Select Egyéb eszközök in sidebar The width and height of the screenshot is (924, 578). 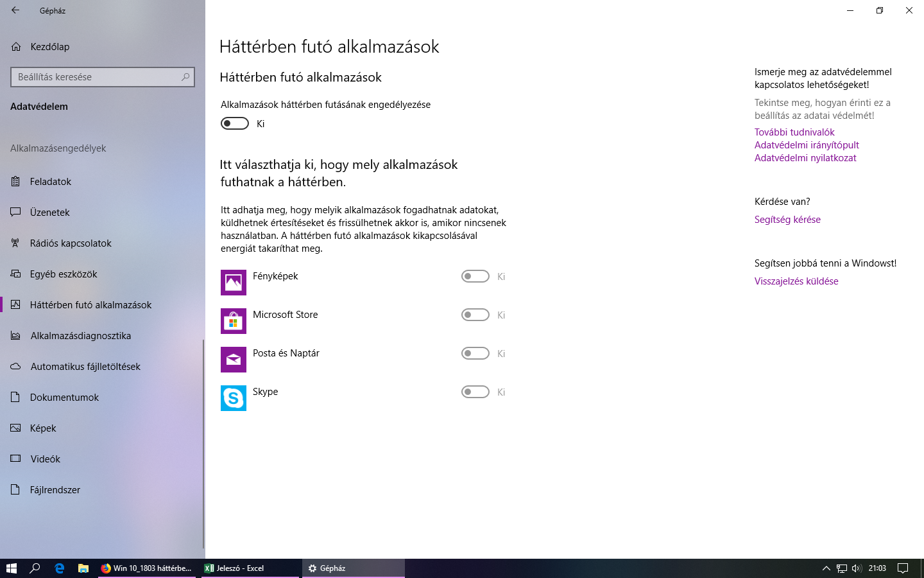coord(103,274)
